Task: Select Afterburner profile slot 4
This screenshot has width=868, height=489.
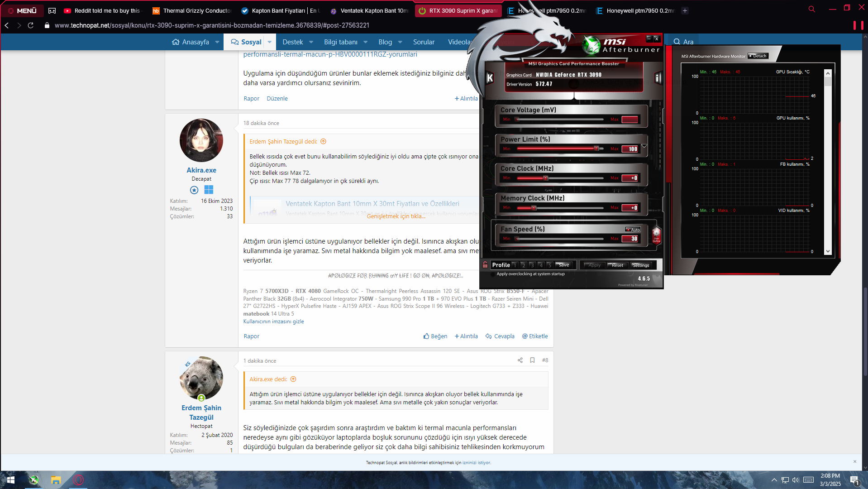Action: click(541, 265)
